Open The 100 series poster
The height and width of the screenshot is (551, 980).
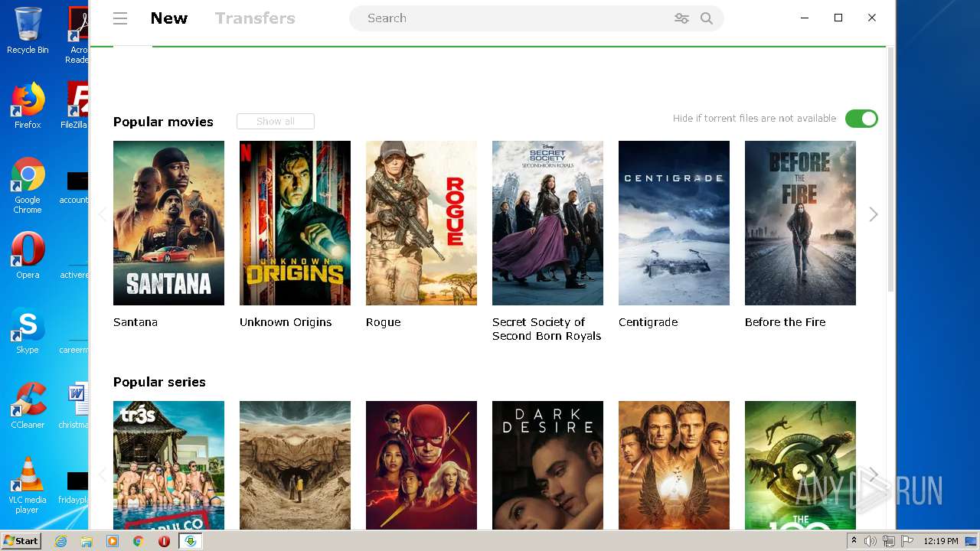(x=800, y=465)
